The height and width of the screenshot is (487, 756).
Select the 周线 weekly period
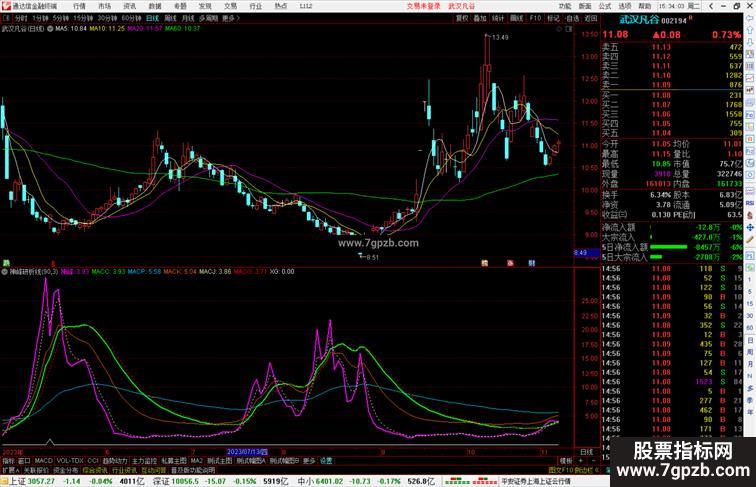(170, 18)
